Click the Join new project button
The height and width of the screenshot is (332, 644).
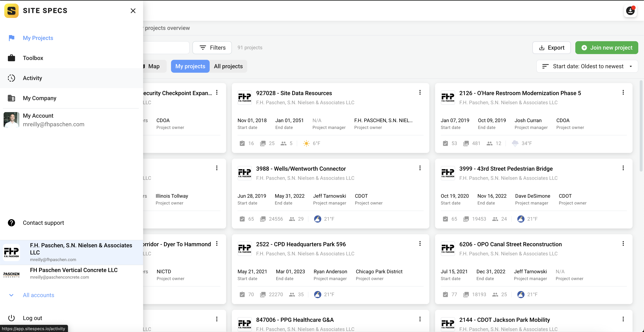coord(606,47)
